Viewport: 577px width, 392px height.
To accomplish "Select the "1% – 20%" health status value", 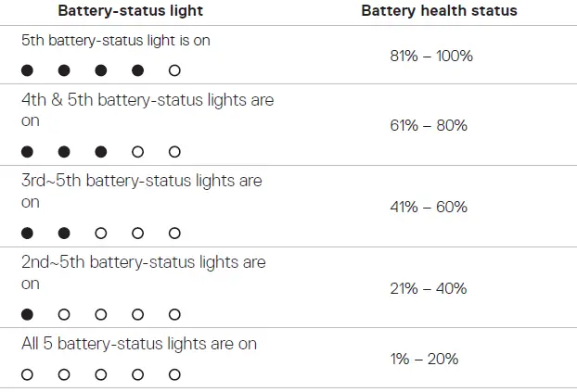I will point(424,359).
